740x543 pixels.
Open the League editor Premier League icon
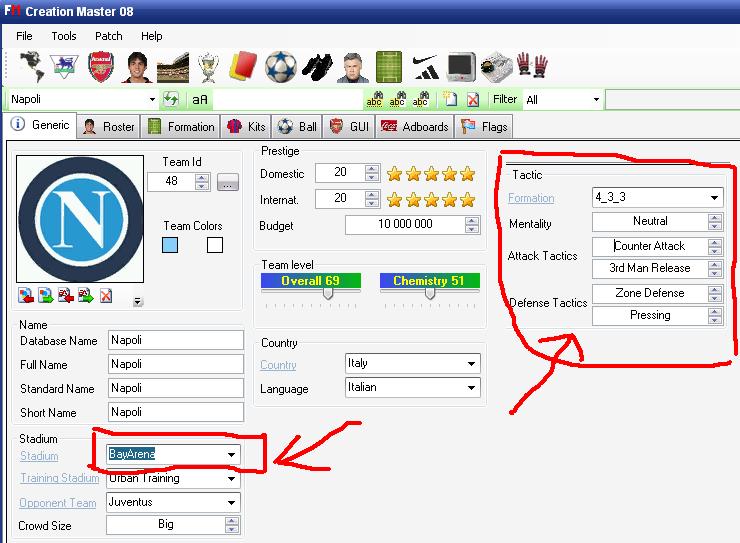[65, 67]
